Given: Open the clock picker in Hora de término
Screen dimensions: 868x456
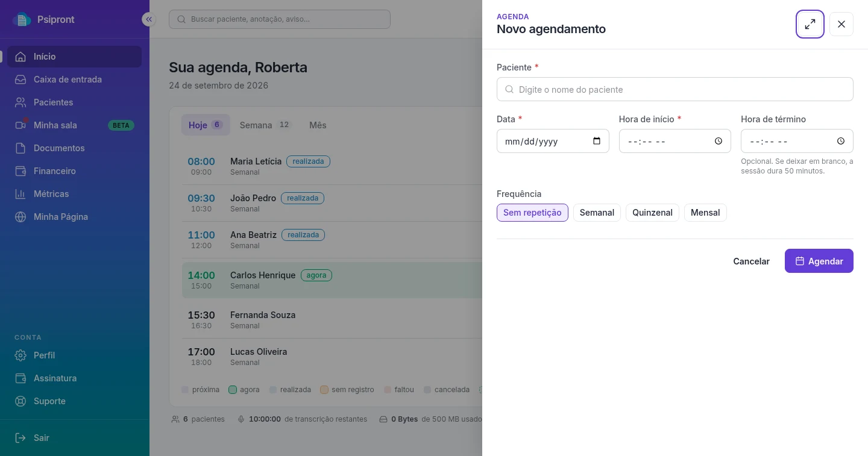Looking at the screenshot, I should (x=841, y=141).
